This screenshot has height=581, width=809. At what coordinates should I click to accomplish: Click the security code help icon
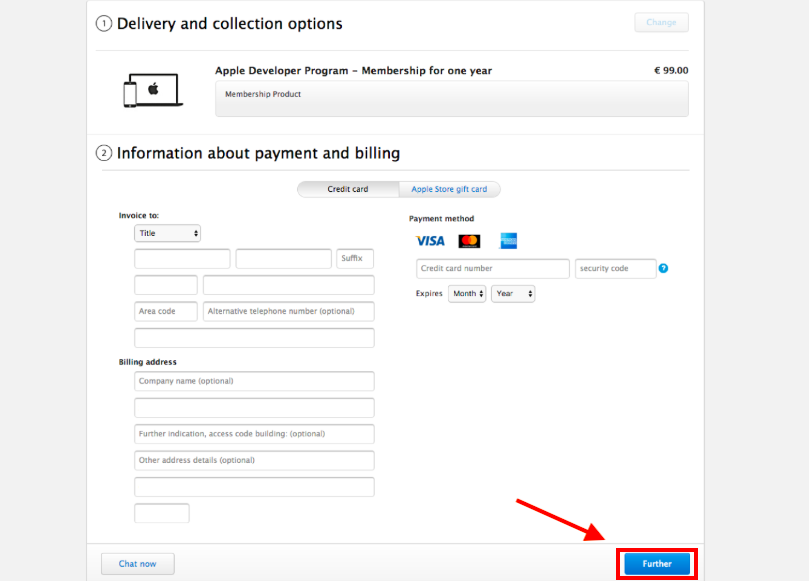pos(664,268)
